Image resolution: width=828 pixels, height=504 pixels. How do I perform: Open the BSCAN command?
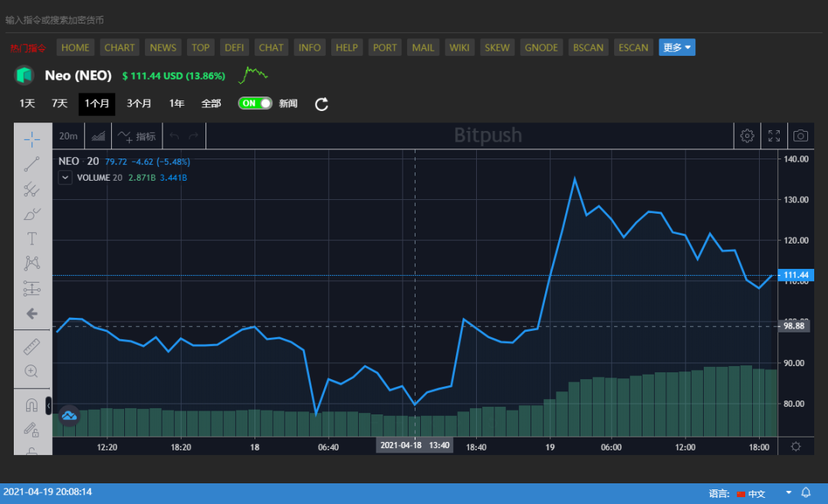[588, 47]
